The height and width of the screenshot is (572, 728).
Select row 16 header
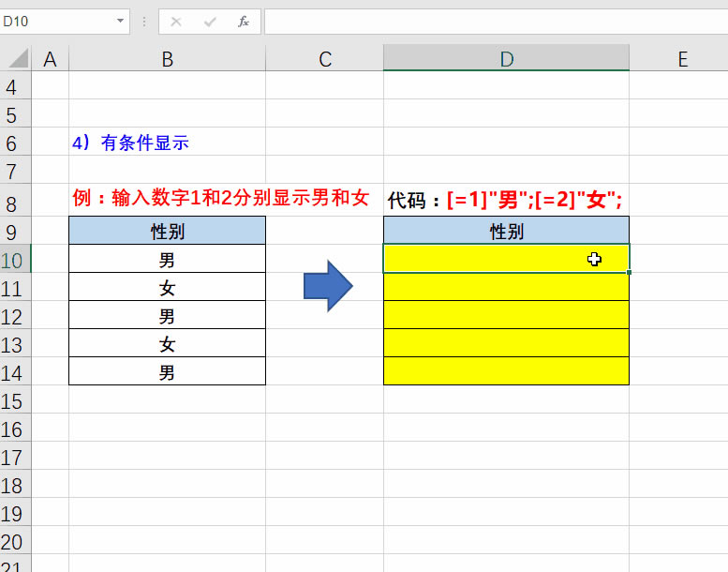point(15,428)
